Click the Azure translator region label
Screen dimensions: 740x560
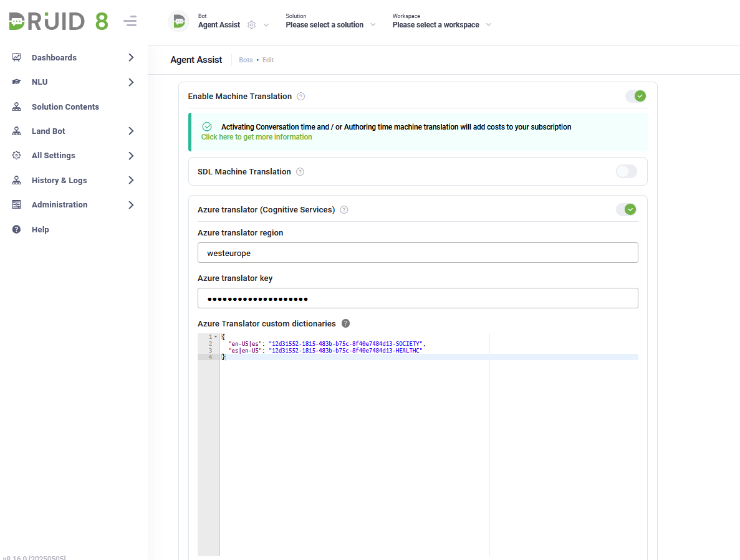click(240, 233)
